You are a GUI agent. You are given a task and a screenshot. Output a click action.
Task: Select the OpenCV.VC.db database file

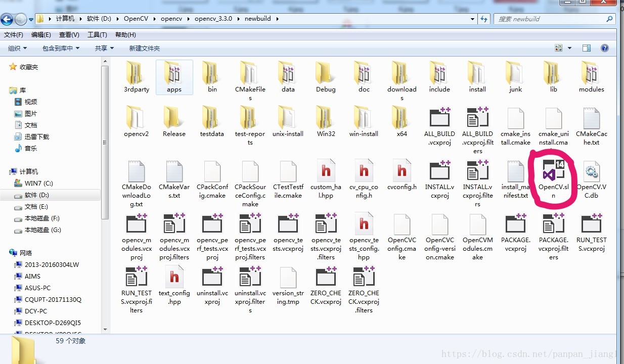coord(592,179)
